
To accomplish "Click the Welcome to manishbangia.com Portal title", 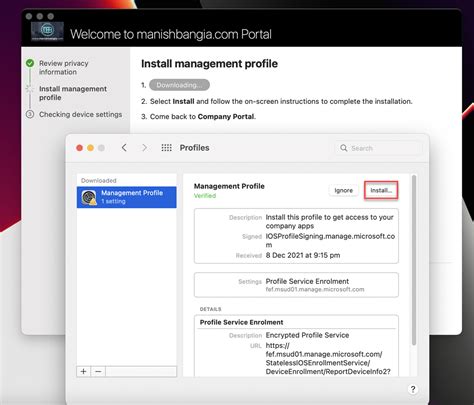I will click(x=171, y=34).
